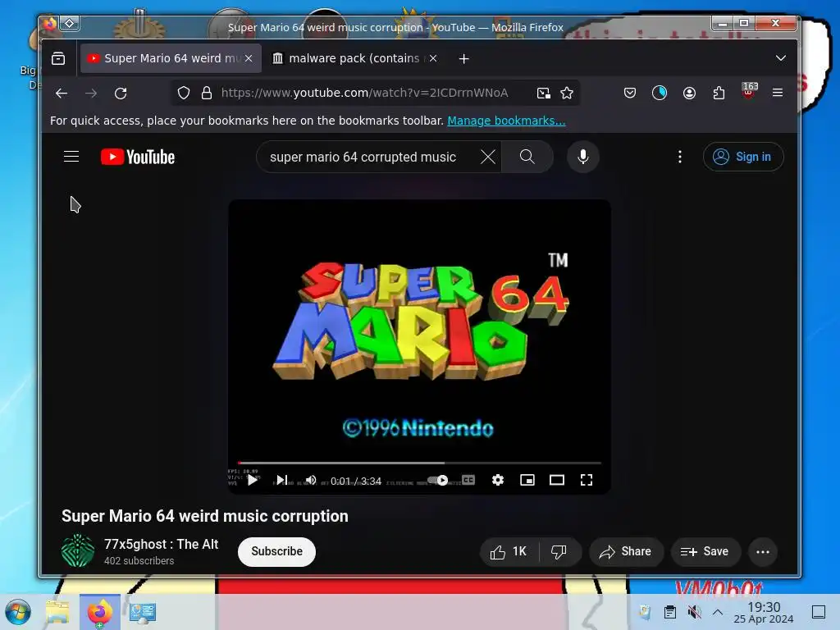Open the diamond icon in the window title bar
The height and width of the screenshot is (630, 840).
pyautogui.click(x=70, y=24)
